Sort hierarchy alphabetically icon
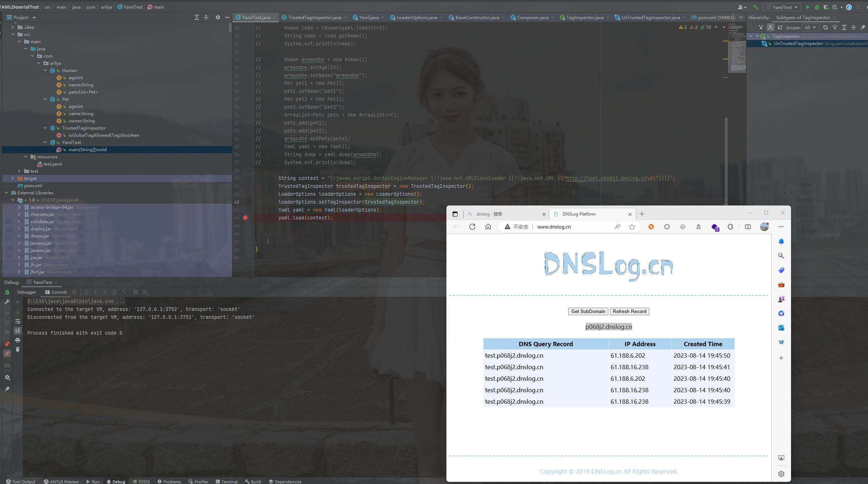The height and width of the screenshot is (484, 868). coord(780,27)
